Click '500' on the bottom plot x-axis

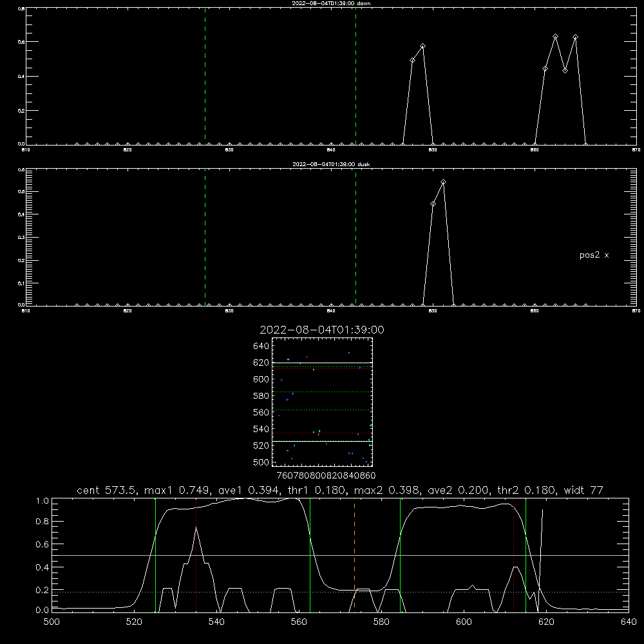(x=52, y=621)
